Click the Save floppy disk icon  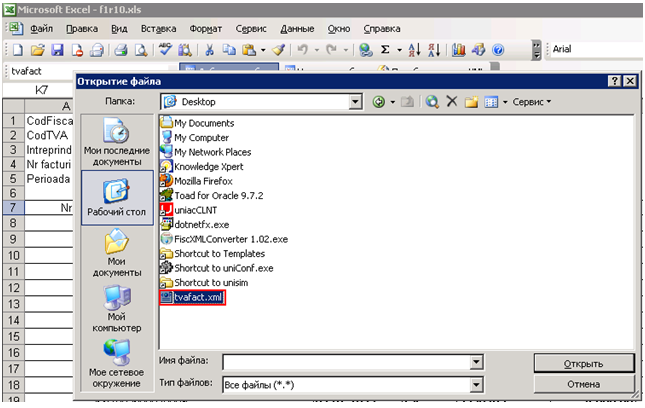(x=57, y=50)
